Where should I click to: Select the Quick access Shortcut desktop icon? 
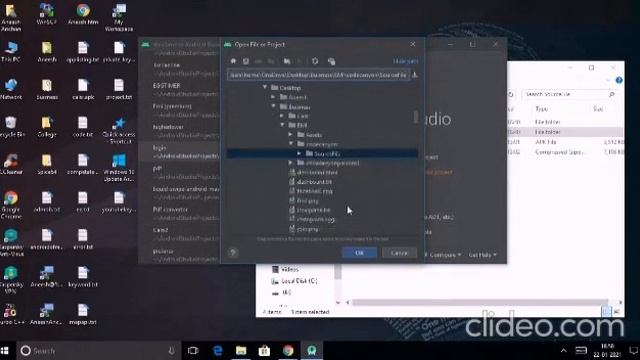tap(119, 131)
